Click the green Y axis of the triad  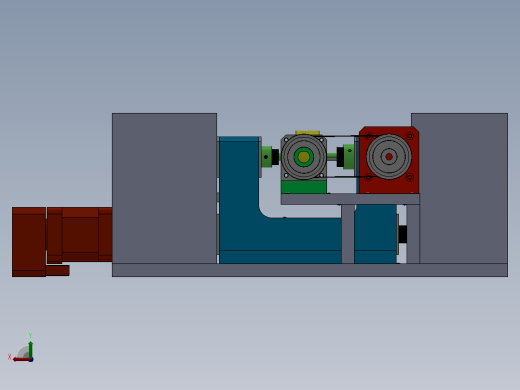(30, 349)
